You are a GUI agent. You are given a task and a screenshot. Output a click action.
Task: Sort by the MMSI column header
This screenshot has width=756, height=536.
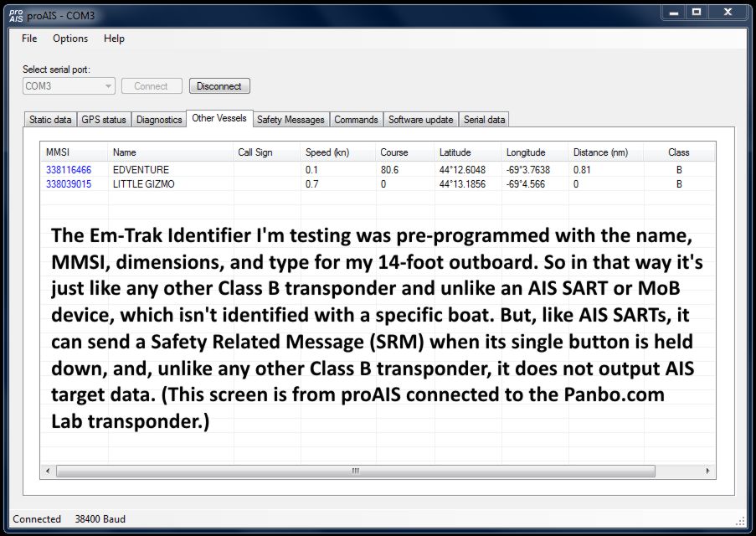[75, 152]
